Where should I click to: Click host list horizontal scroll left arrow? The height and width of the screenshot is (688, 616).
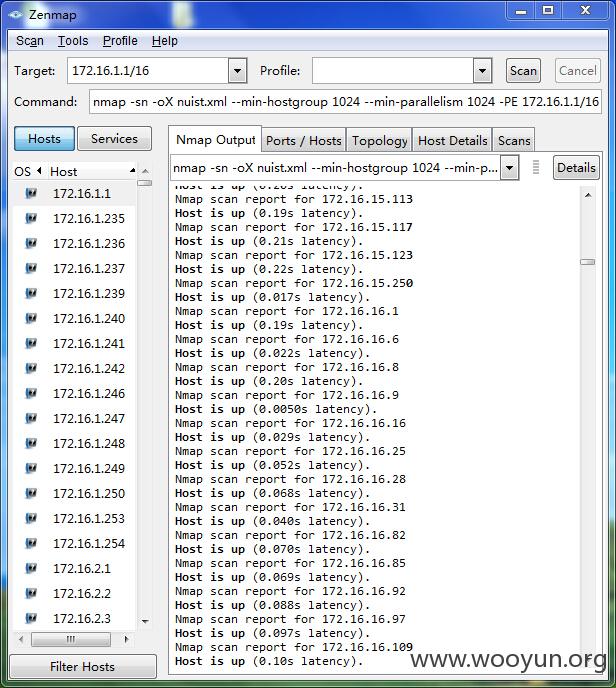click(21, 639)
